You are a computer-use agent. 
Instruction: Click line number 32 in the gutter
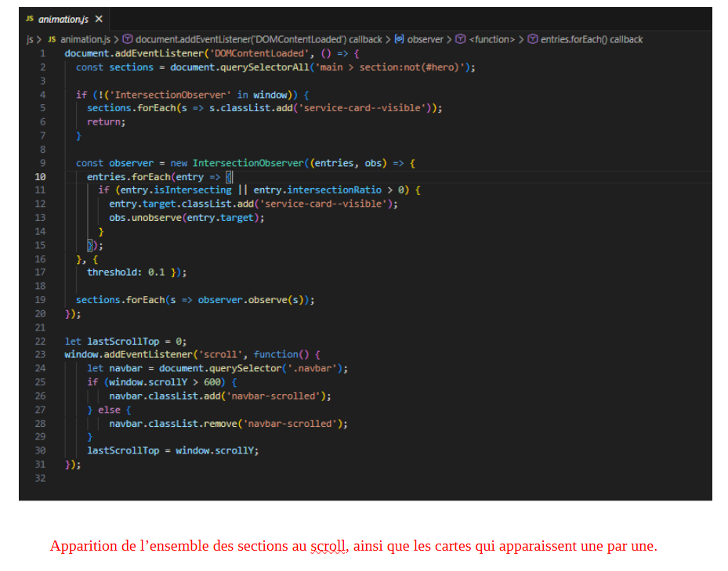click(x=41, y=478)
